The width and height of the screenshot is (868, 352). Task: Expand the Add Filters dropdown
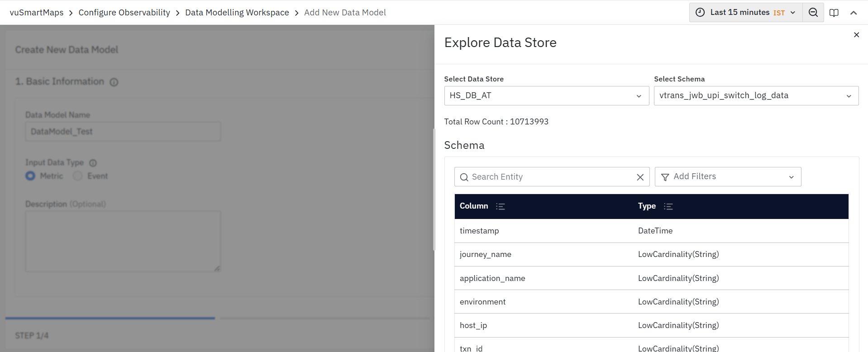coord(728,177)
